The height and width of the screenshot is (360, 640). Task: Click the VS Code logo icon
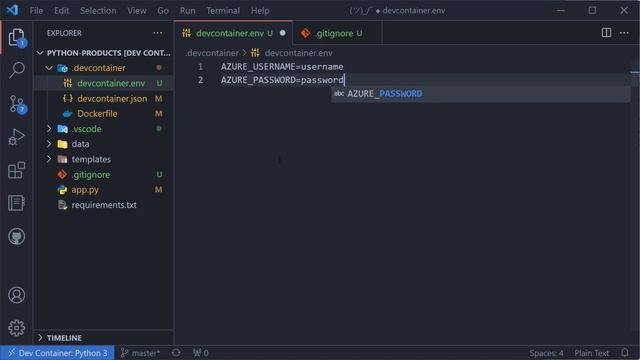12,10
